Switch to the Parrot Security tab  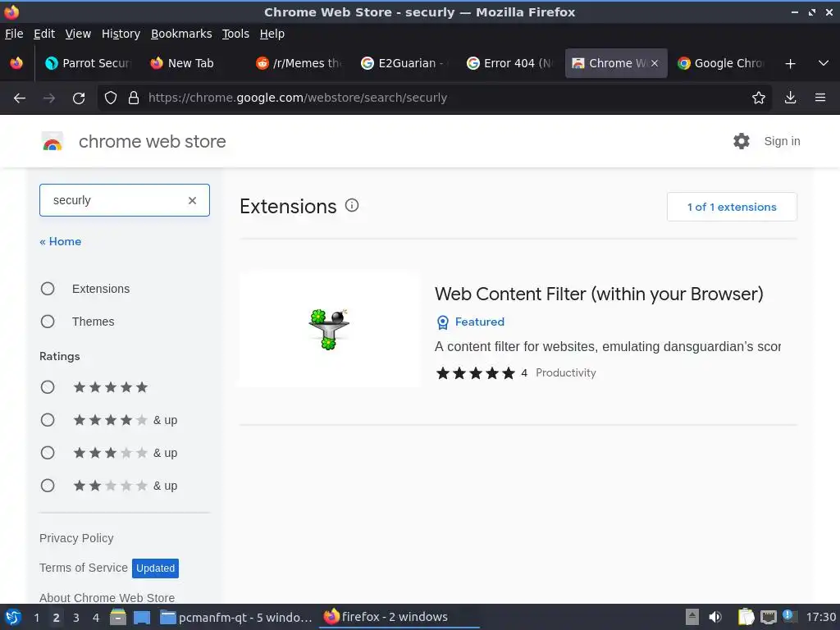point(89,63)
